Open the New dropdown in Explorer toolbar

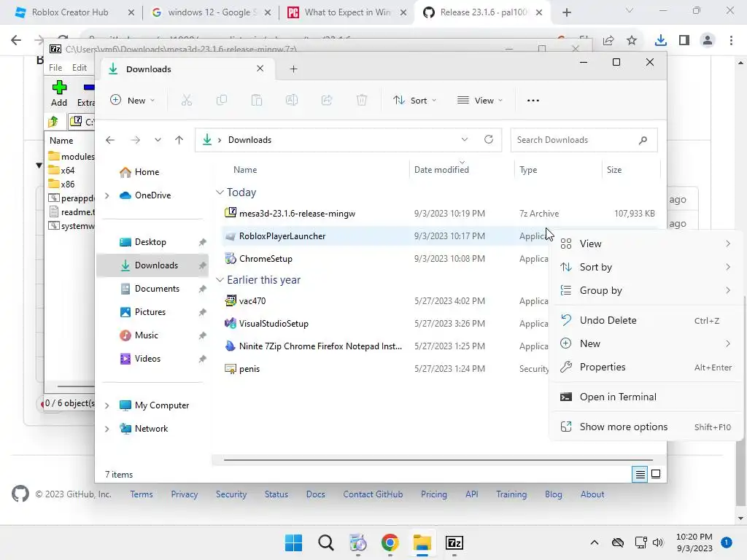(133, 101)
